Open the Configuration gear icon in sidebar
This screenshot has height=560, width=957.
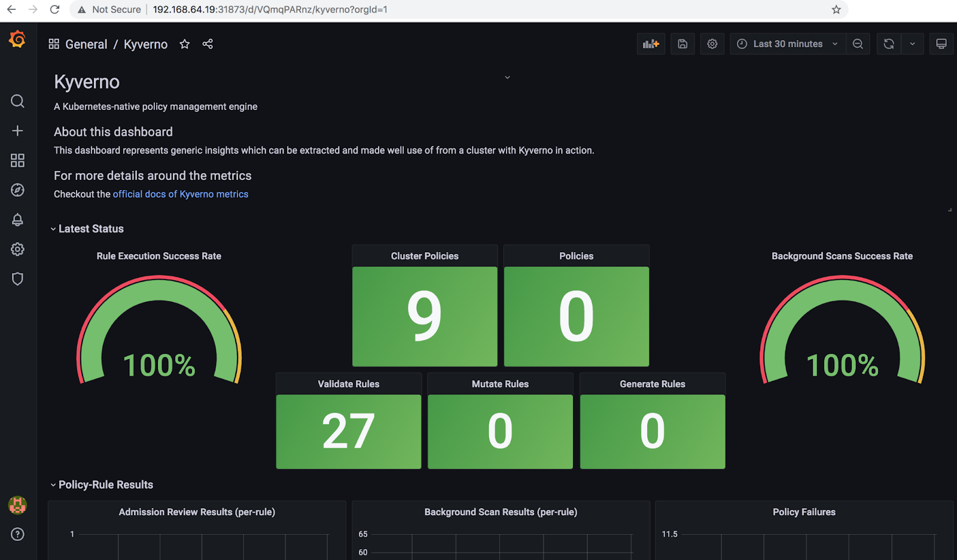coord(17,249)
